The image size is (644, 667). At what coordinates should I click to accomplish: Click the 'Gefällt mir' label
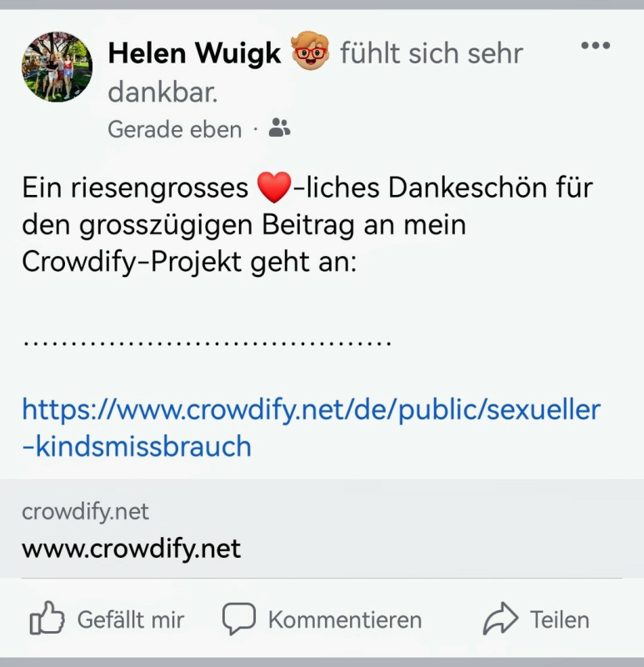click(131, 619)
